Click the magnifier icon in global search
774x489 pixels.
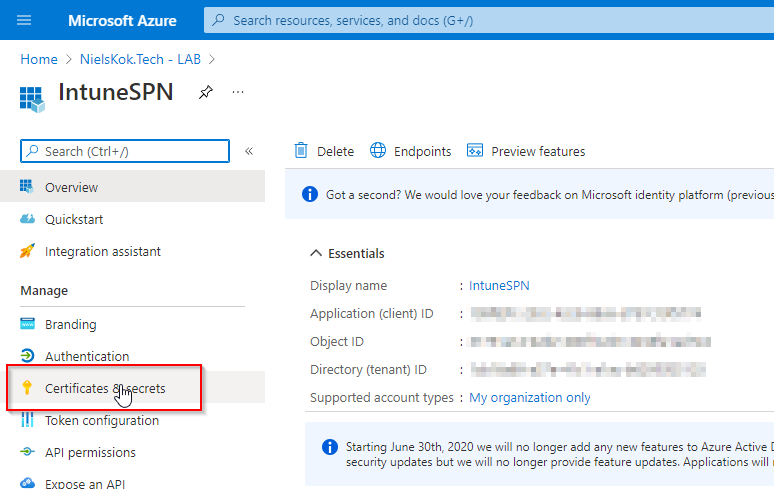[x=218, y=20]
